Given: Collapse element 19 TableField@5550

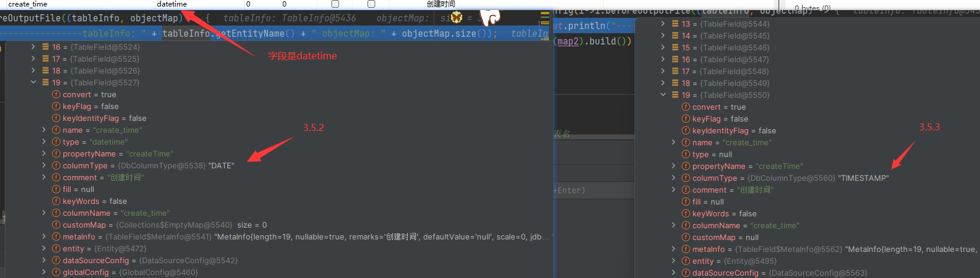Looking at the screenshot, I should 663,95.
